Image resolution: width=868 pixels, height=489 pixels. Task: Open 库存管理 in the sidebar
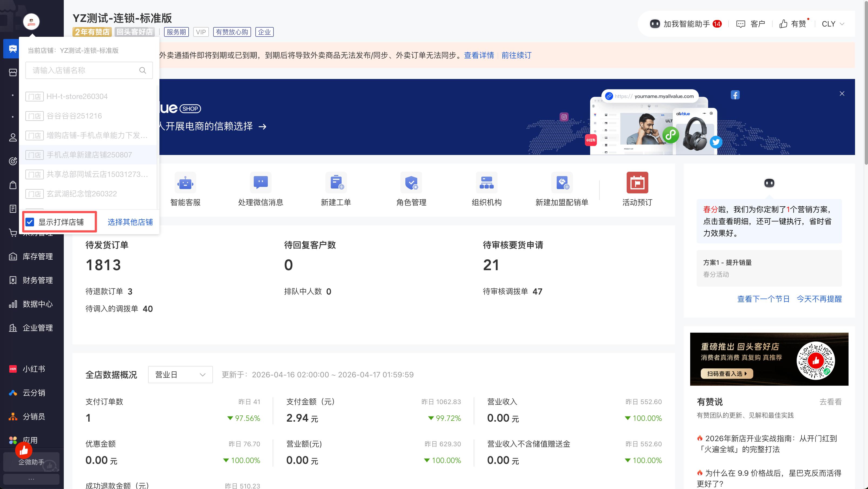tap(31, 257)
